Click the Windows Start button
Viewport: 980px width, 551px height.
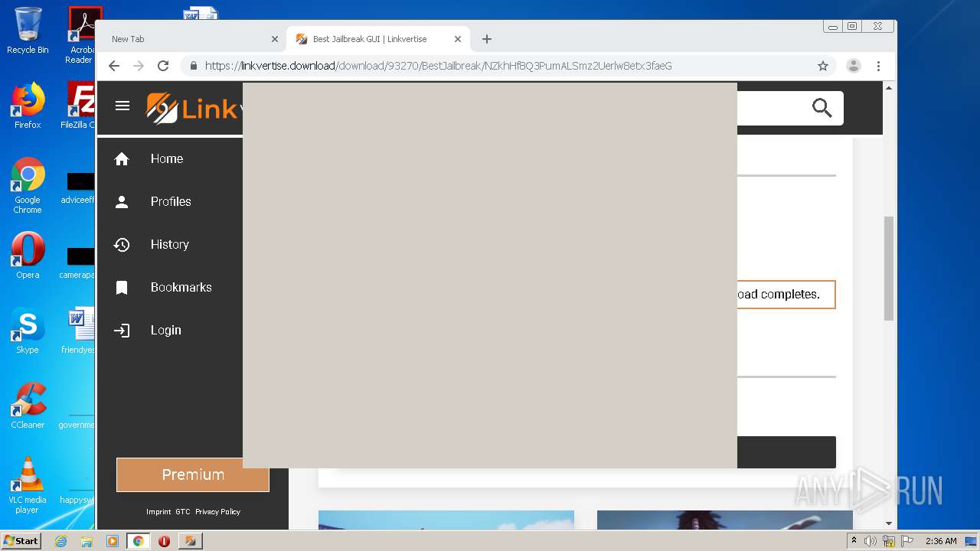[21, 541]
